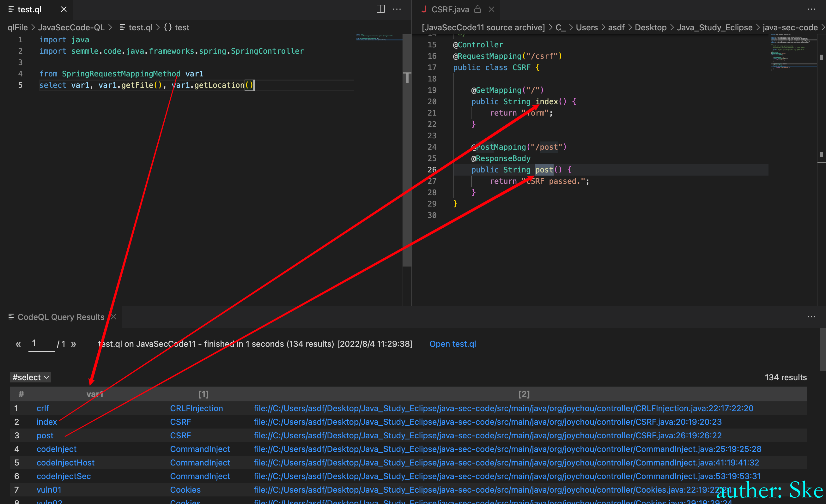
Task: Open vuln01 result link
Action: (49, 490)
